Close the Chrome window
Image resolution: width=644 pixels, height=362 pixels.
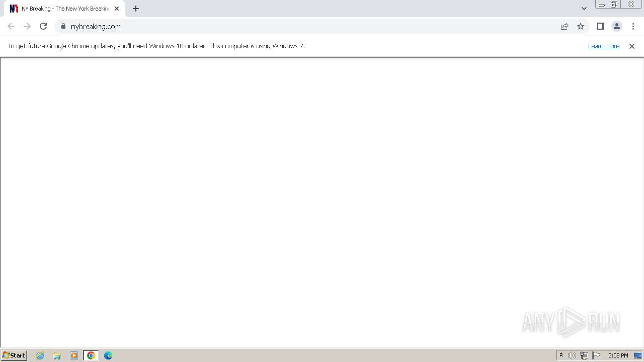coord(631,5)
